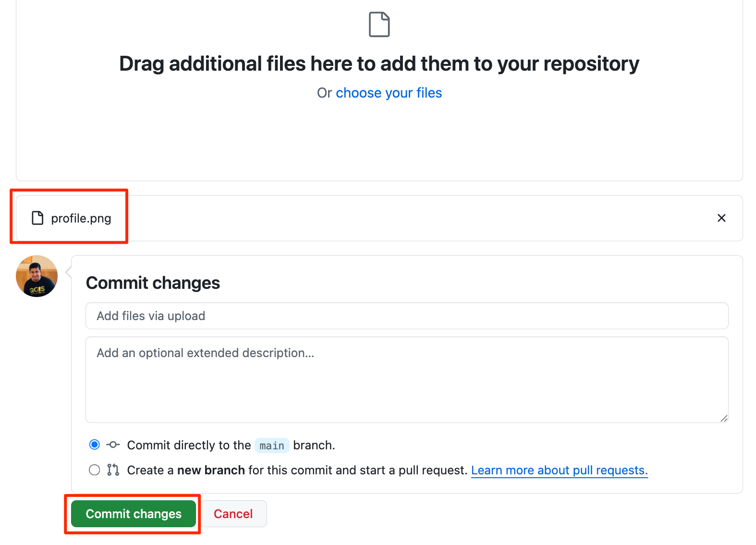Click the "Commit directly to the" label text

coord(189,445)
